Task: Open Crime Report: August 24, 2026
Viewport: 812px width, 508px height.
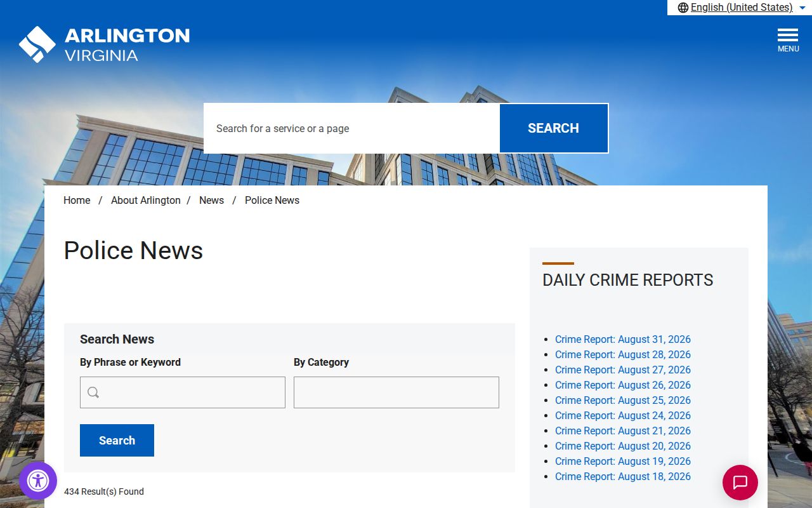Action: tap(623, 415)
